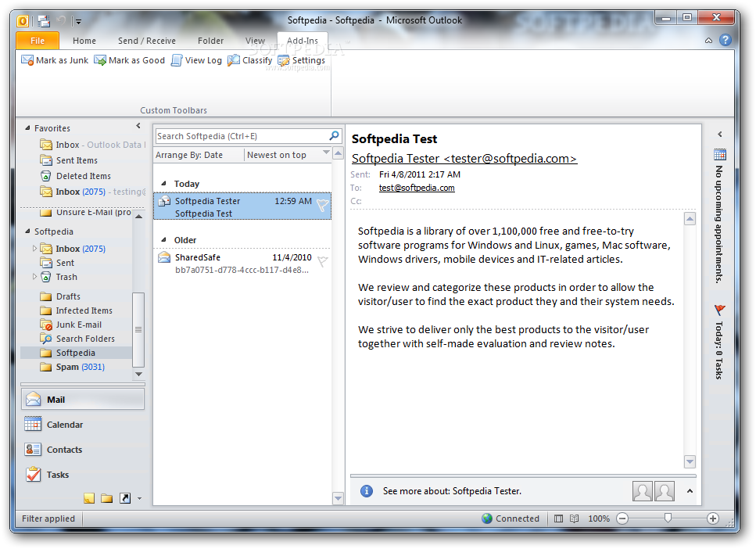Open the Customize Quick Access Toolbar dropdown
Viewport: 756px width, 549px height.
coord(78,21)
